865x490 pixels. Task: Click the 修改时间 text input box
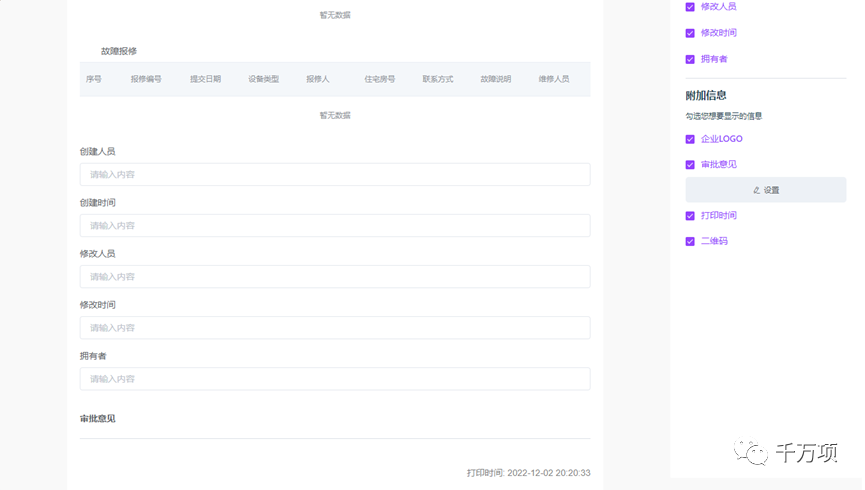pyautogui.click(x=334, y=328)
